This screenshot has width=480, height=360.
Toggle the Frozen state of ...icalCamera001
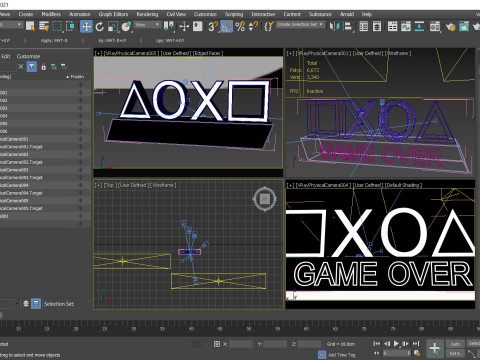(x=80, y=139)
